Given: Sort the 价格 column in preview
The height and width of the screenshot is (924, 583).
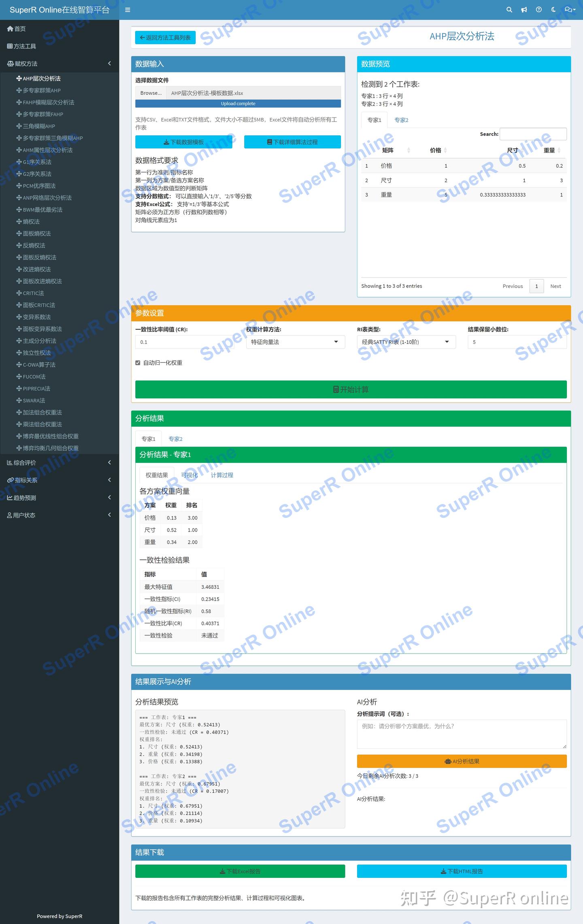Looking at the screenshot, I should [436, 150].
